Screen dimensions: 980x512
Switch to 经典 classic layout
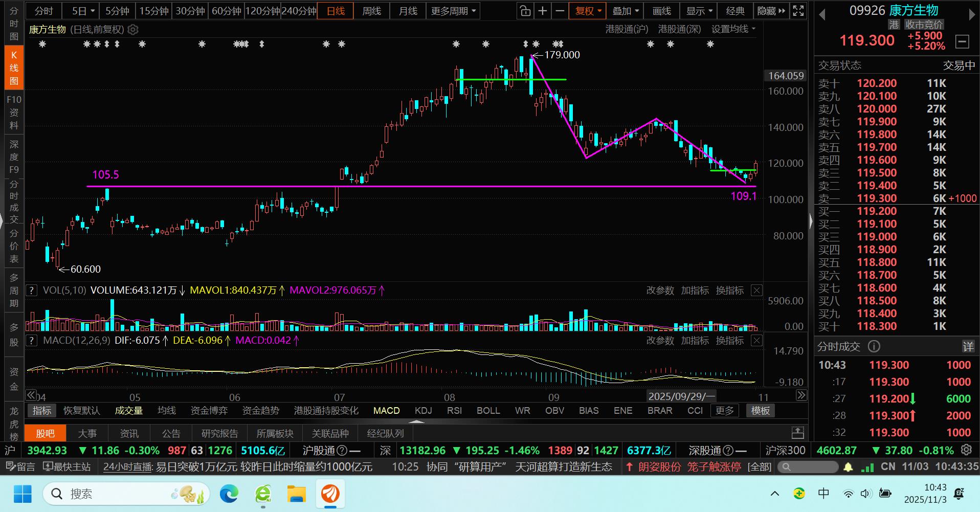click(x=735, y=11)
